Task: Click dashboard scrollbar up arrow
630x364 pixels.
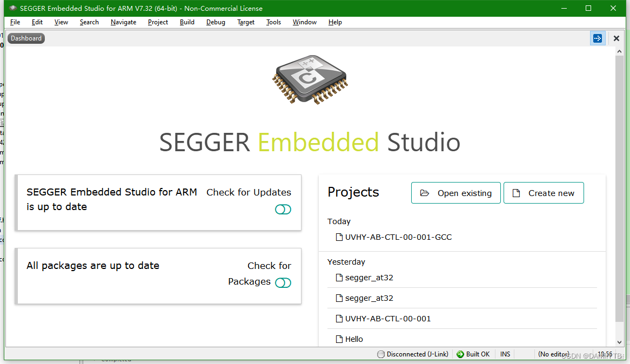Action: (619, 51)
